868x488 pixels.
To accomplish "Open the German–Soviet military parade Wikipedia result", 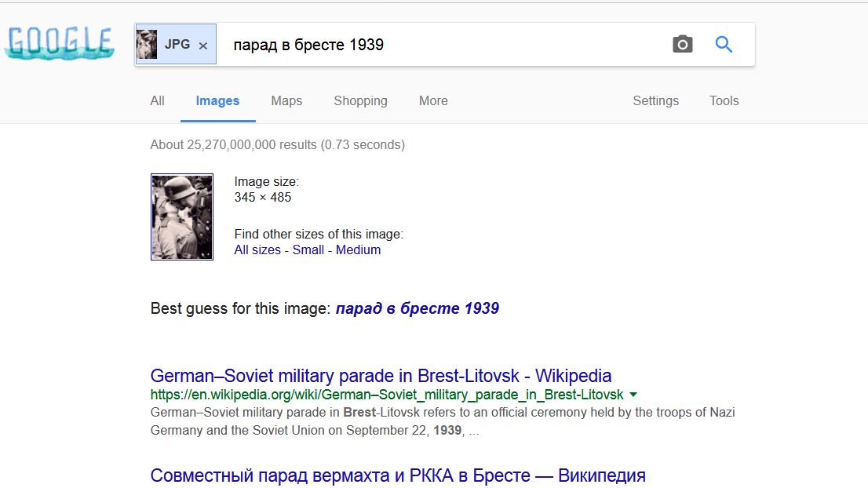I will tap(381, 376).
